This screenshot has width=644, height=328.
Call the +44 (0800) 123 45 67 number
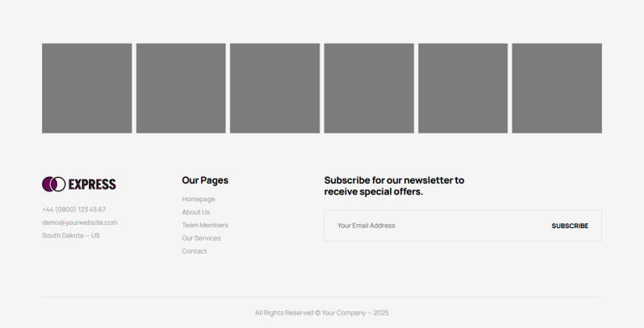pyautogui.click(x=74, y=210)
